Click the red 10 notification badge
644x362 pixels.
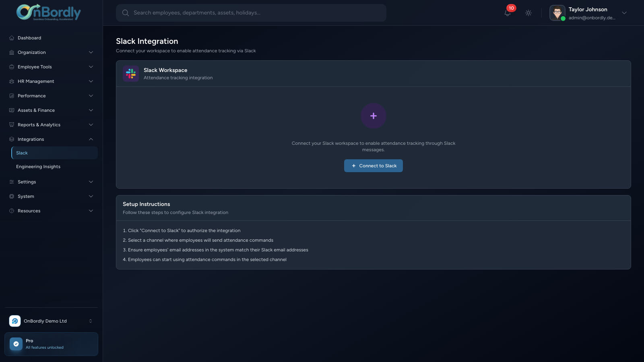pyautogui.click(x=511, y=8)
